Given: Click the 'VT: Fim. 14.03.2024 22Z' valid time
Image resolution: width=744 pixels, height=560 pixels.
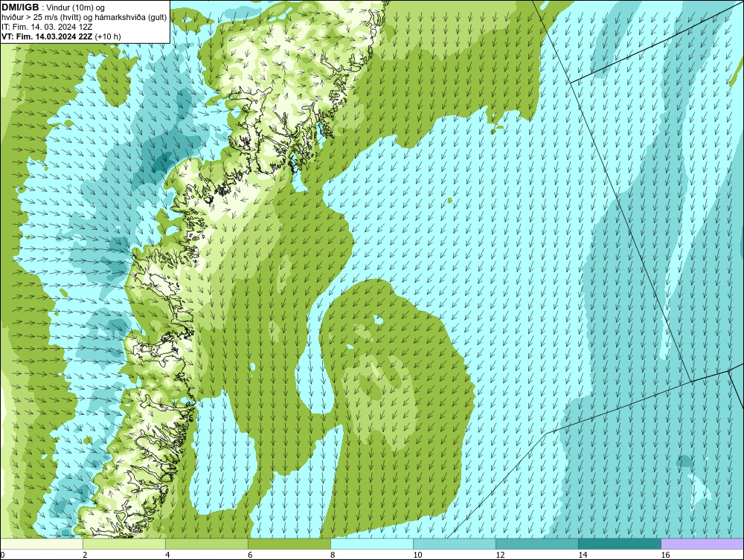Looking at the screenshot, I should click(47, 36).
